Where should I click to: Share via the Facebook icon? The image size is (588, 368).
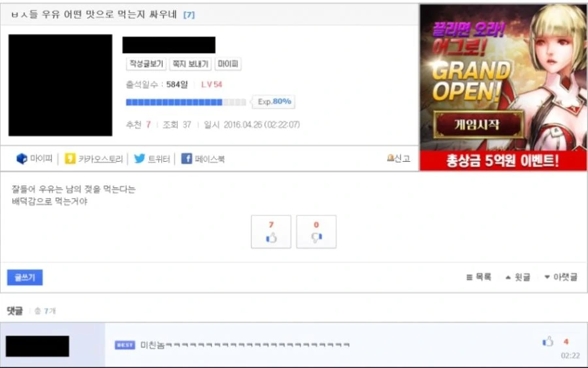(187, 159)
